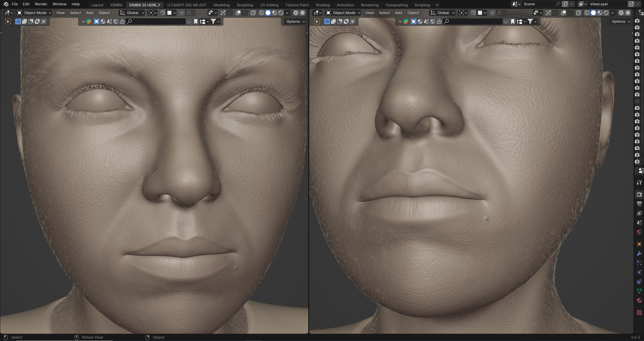Open Object menu in right viewport
Image resolution: width=644 pixels, height=341 pixels.
(x=413, y=13)
